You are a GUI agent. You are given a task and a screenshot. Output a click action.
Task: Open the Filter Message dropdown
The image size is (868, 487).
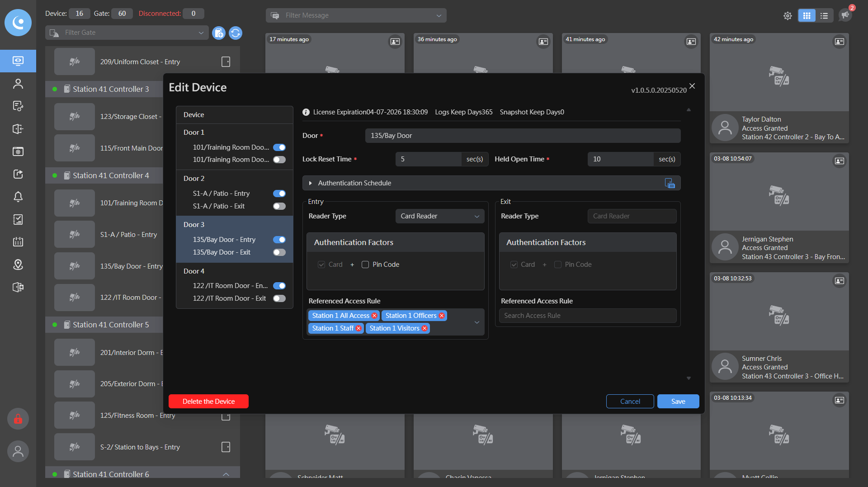click(356, 15)
